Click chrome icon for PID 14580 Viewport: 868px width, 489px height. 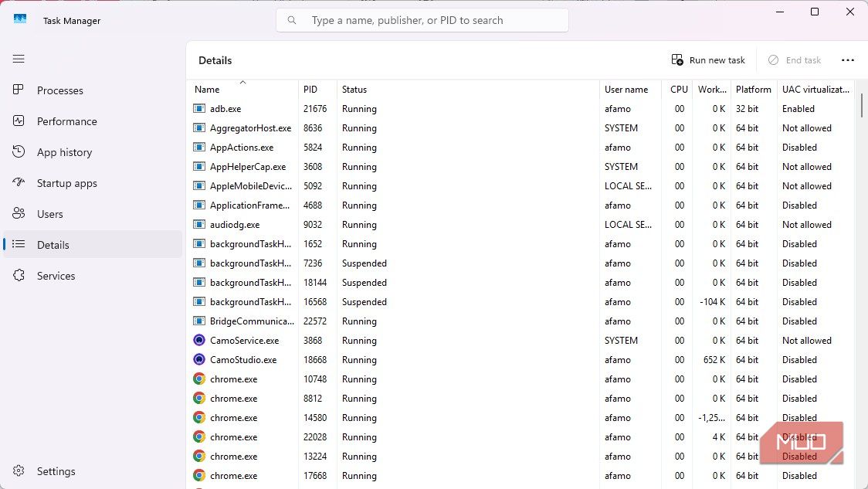(x=199, y=418)
